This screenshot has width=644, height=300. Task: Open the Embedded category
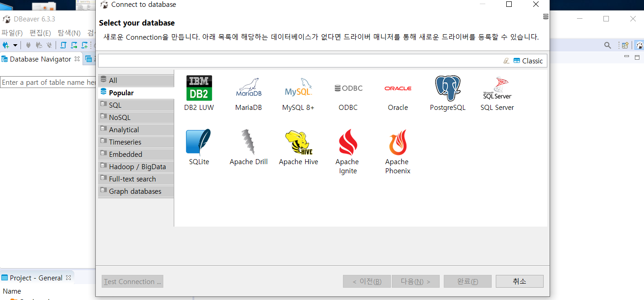click(136, 154)
